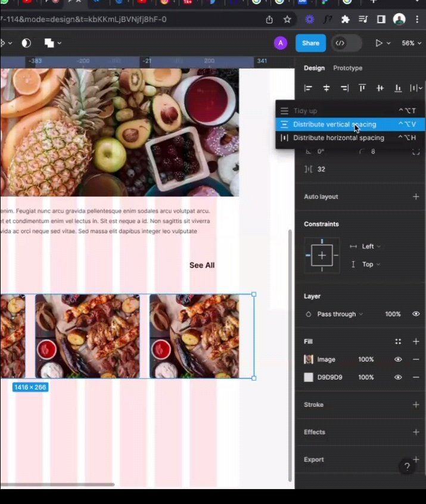
Task: Remove the Image fill with minus
Action: 416,359
